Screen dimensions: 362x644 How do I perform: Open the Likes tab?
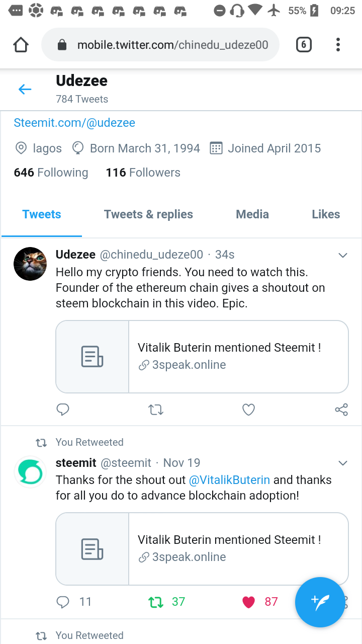(x=326, y=214)
